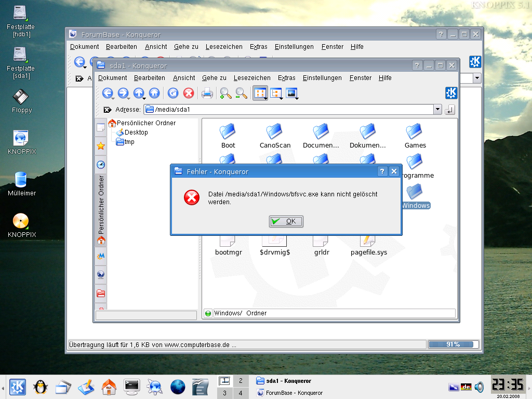Switch to virtual desktop 4
The image size is (532, 399).
pyautogui.click(x=241, y=393)
